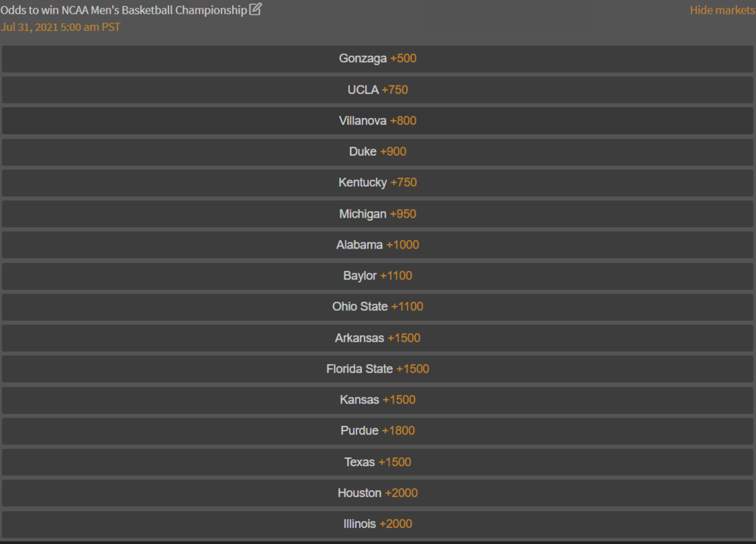Pick the Texas +1500 bet

click(377, 462)
